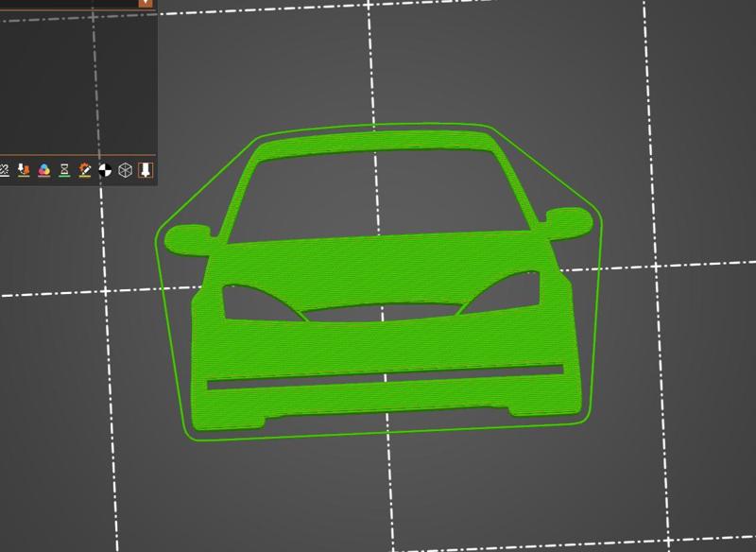Open the orange dropdown arrow at panel top

point(146,3)
